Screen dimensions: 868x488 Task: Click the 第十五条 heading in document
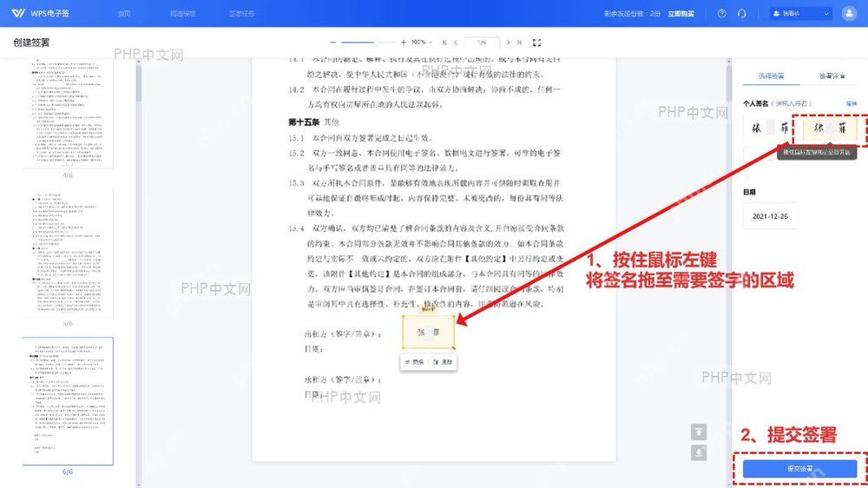[x=304, y=122]
